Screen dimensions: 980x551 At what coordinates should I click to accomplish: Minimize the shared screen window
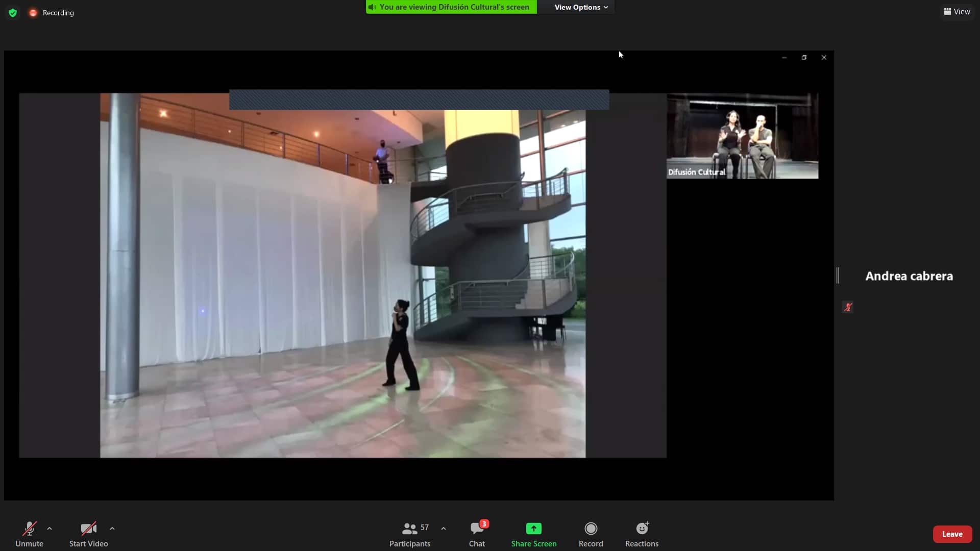tap(785, 58)
